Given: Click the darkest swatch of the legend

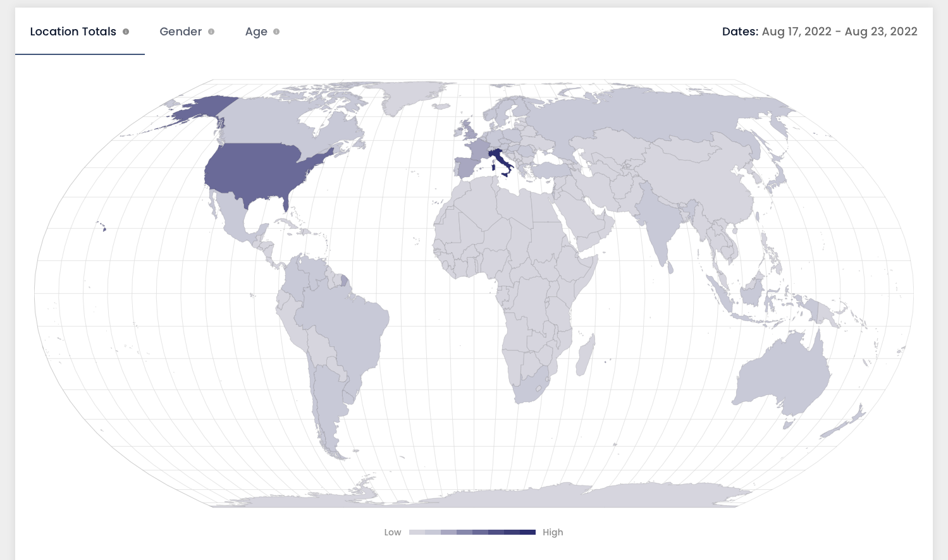Looking at the screenshot, I should point(527,532).
